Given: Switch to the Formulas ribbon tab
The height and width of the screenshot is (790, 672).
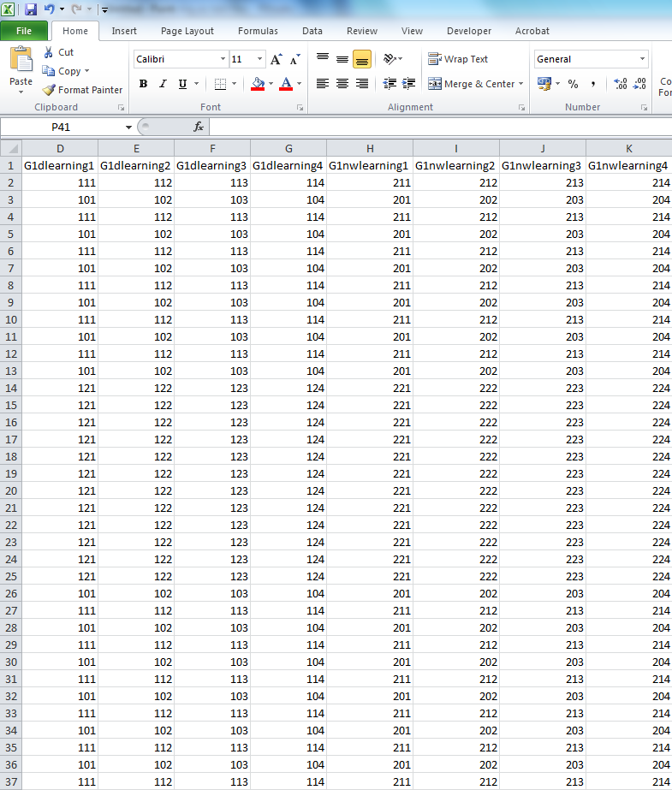Looking at the screenshot, I should point(258,31).
